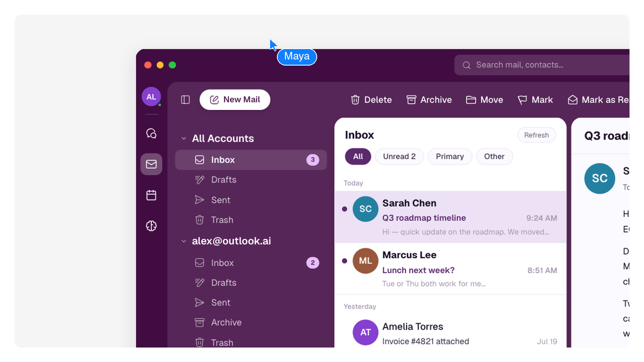Screen dimensions: 644x362
Task: Compose with the New Mail button
Action: [235, 100]
